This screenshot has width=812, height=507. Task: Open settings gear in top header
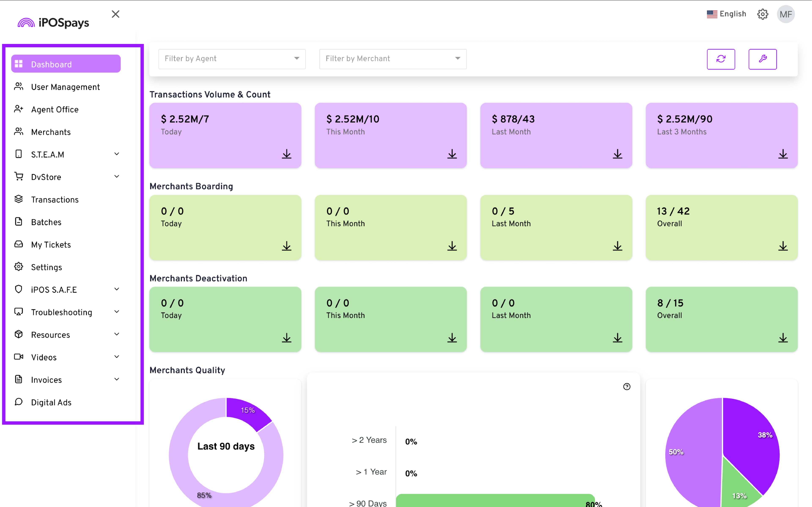[x=762, y=14]
